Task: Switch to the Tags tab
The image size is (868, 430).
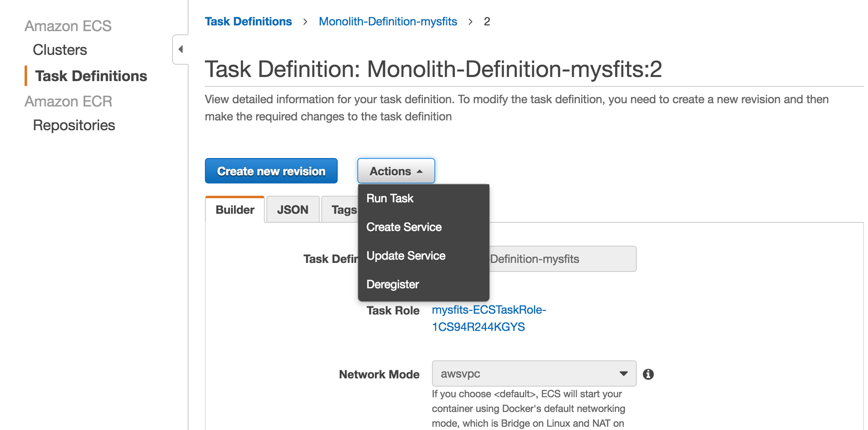Action: point(340,210)
